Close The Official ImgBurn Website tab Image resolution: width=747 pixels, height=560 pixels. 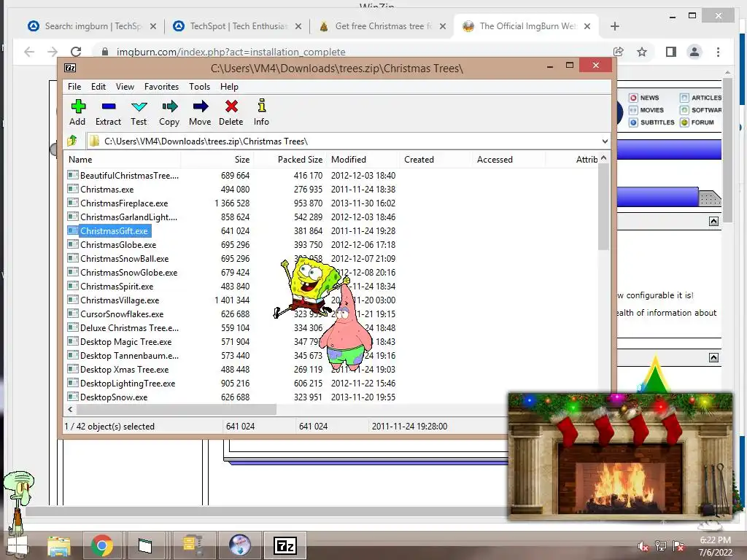pos(587,26)
